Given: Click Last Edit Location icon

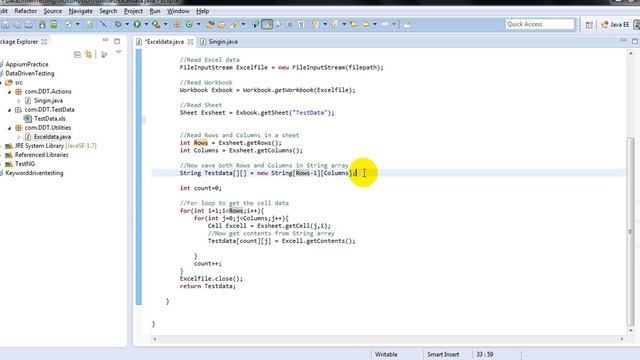Looking at the screenshot, I should pos(354,24).
